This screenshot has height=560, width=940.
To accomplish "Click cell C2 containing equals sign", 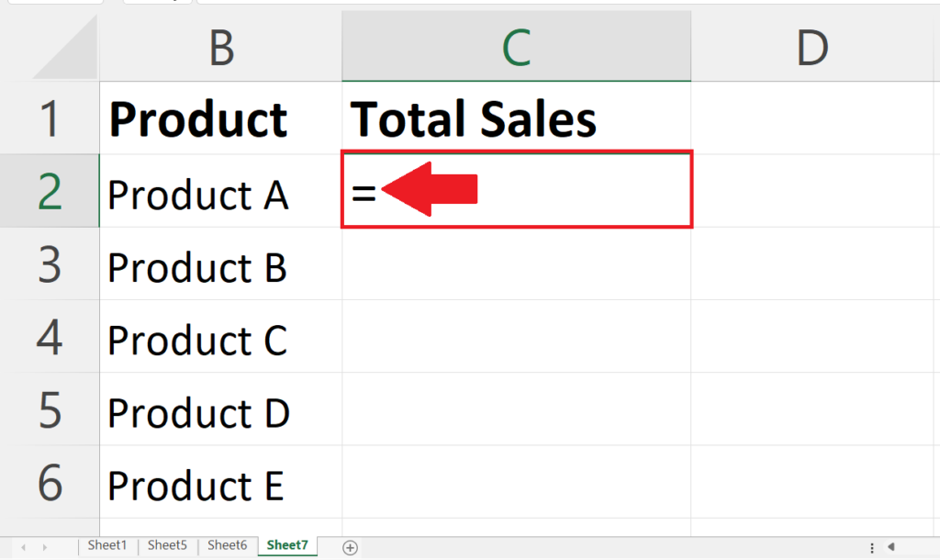I will tap(516, 190).
